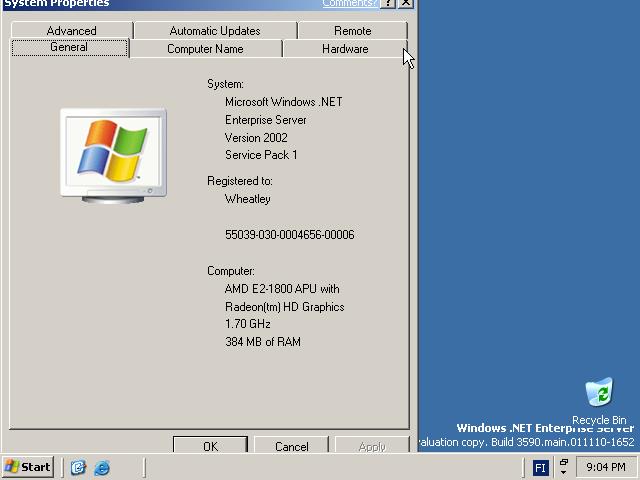Select the General tab
The image size is (640, 480).
69,47
